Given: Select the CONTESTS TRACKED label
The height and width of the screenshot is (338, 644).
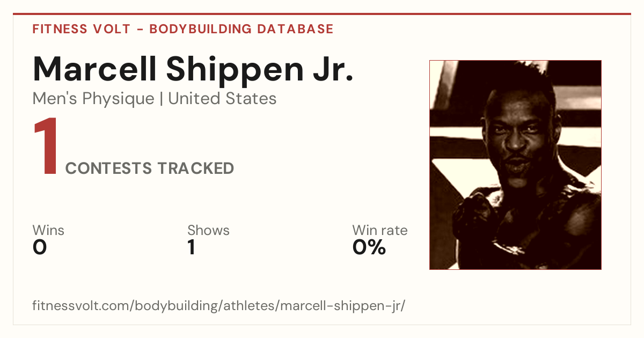Looking at the screenshot, I should pos(150,168).
